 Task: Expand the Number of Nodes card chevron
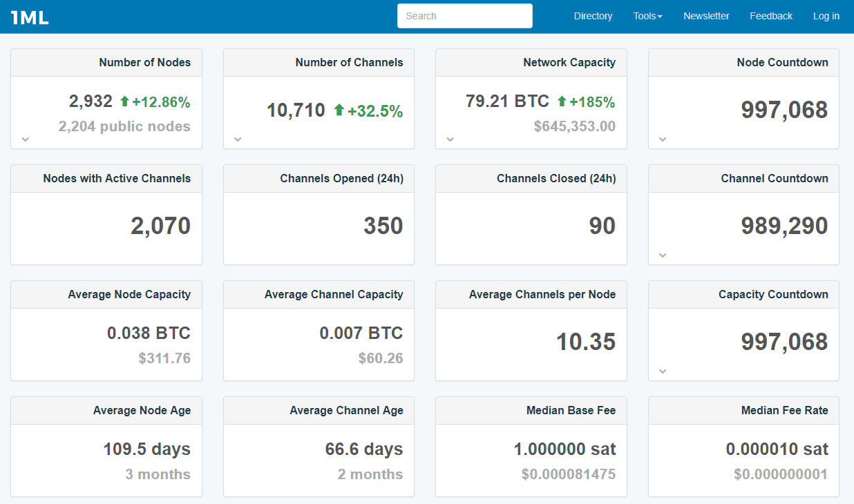tap(26, 139)
